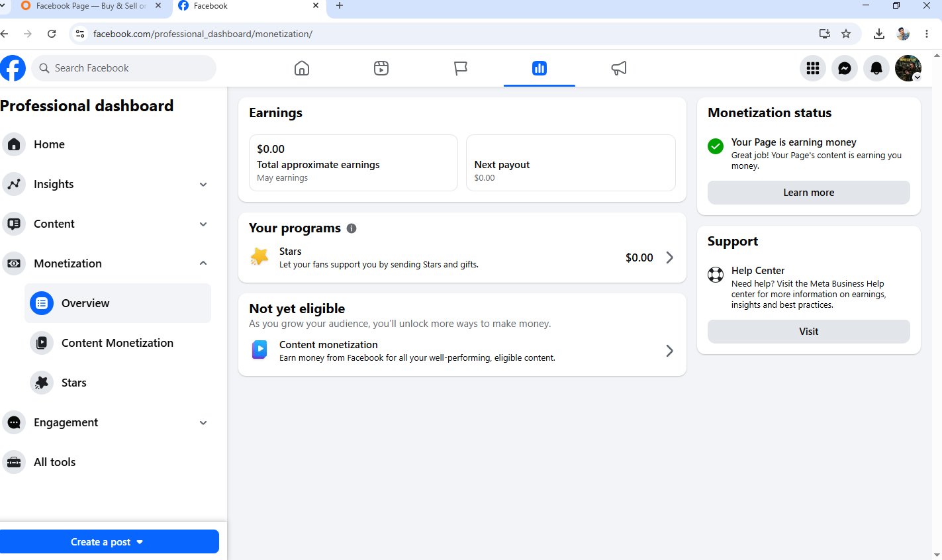Expand the Content section chevron
Image resolution: width=942 pixels, height=560 pixels.
click(203, 224)
